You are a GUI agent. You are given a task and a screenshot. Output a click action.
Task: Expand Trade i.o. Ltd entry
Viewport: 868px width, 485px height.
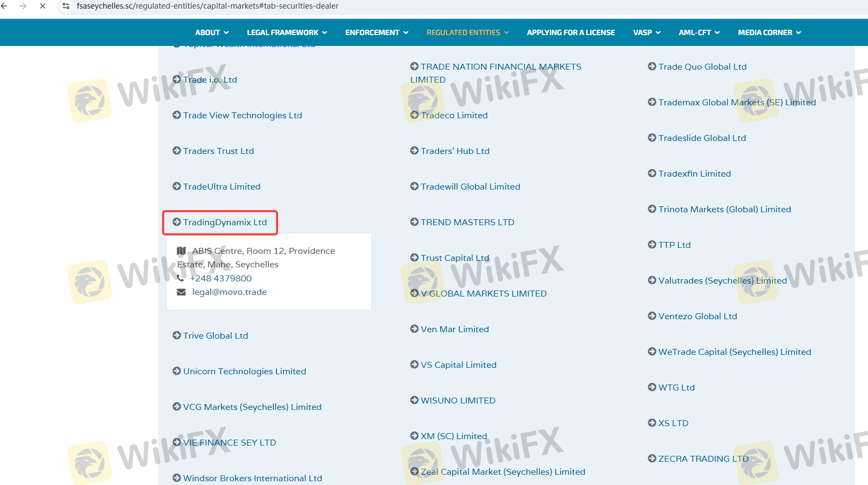(210, 79)
